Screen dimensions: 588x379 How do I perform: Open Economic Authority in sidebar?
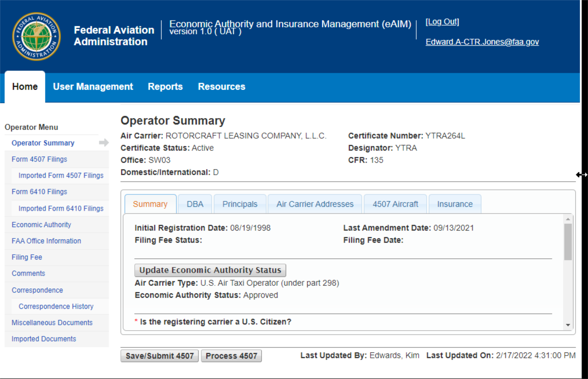[41, 225]
